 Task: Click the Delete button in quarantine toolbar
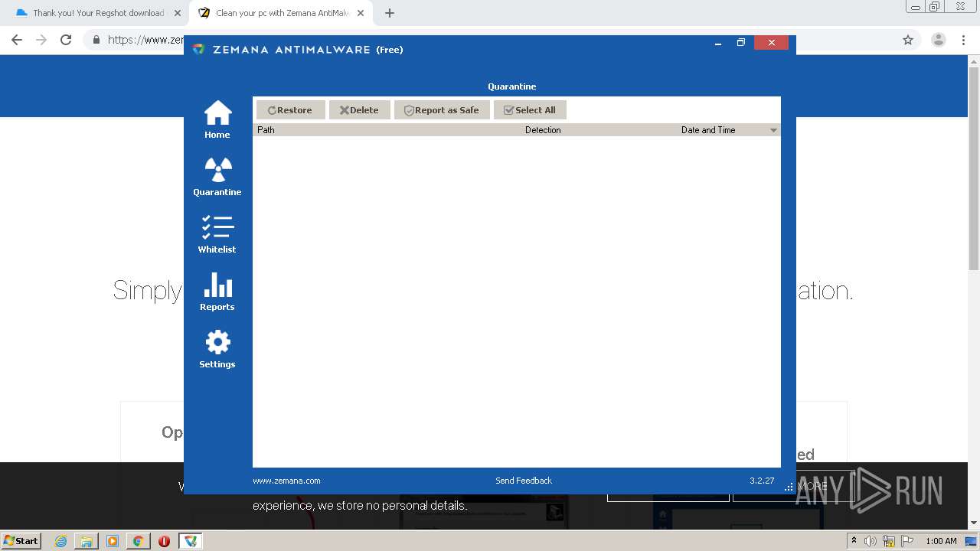360,110
